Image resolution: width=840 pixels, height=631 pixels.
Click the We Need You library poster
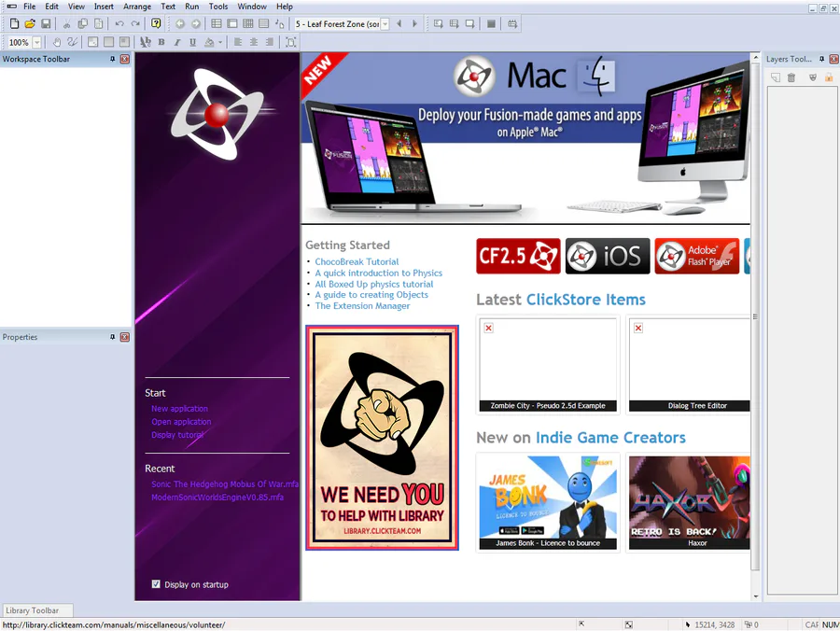coord(382,438)
